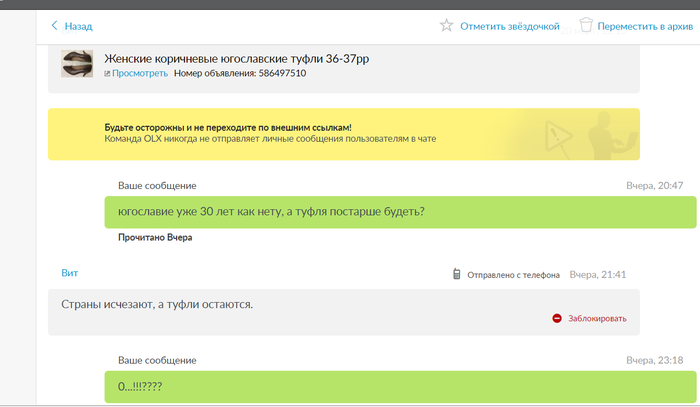Open the Просмотреть ad link

click(140, 73)
